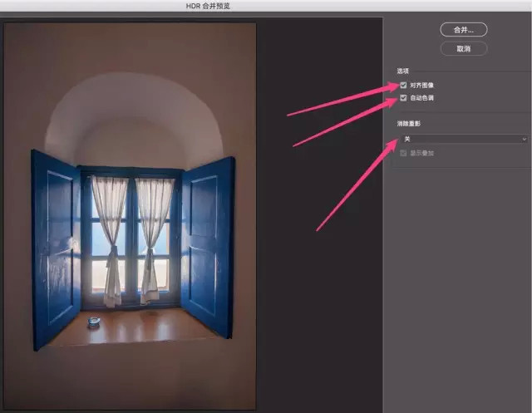Tick the greyed 显示叠加 checkbox
The height and width of the screenshot is (413, 532).
pos(403,153)
